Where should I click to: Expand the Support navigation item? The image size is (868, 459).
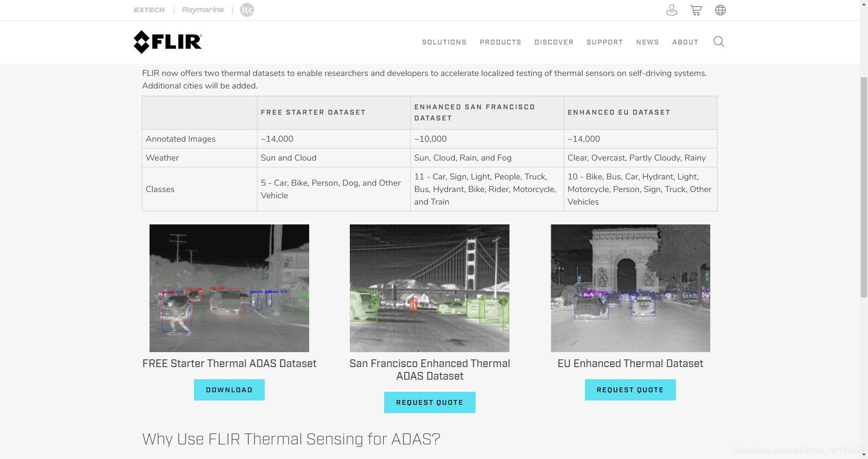pos(604,43)
